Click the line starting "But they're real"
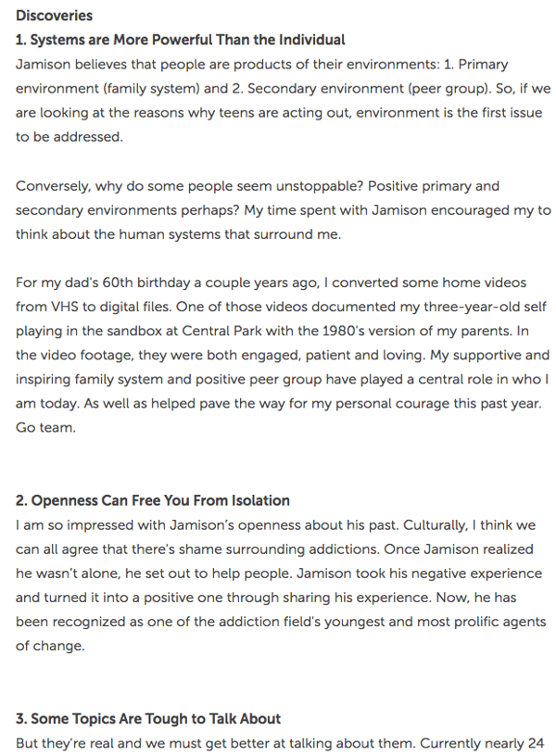556x756 pixels. [x=278, y=743]
